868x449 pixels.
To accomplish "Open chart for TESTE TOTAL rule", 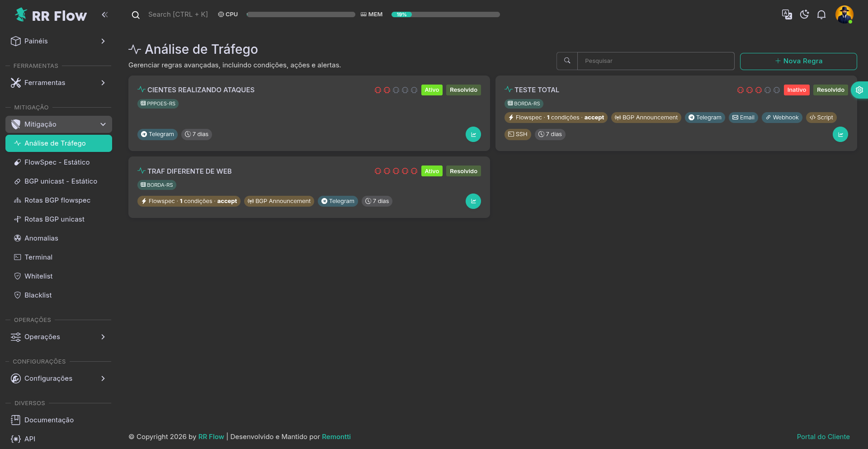I will [x=840, y=134].
